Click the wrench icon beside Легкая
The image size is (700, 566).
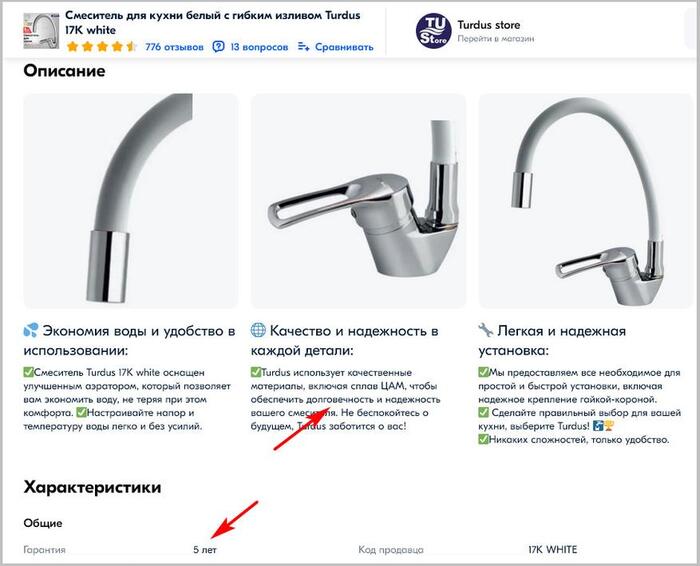pos(486,330)
